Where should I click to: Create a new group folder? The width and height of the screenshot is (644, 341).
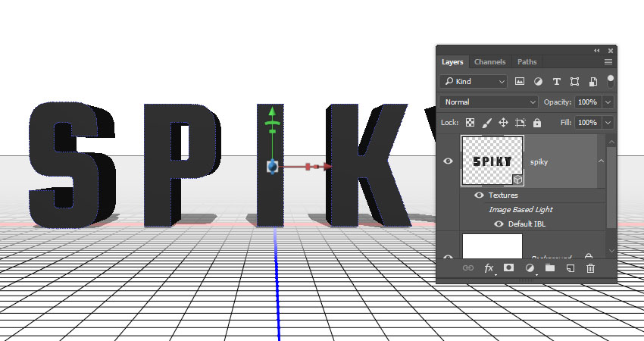point(550,267)
